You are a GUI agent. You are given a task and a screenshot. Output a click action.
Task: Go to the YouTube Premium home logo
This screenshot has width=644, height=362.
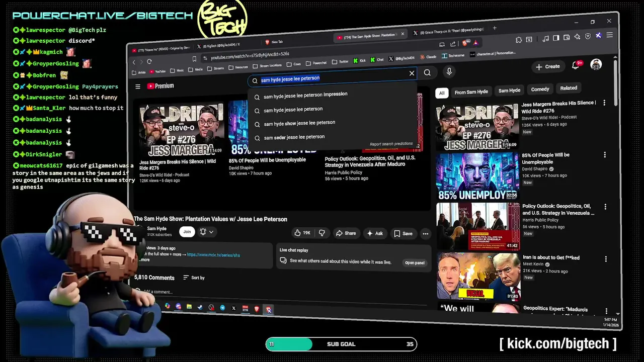pos(160,86)
